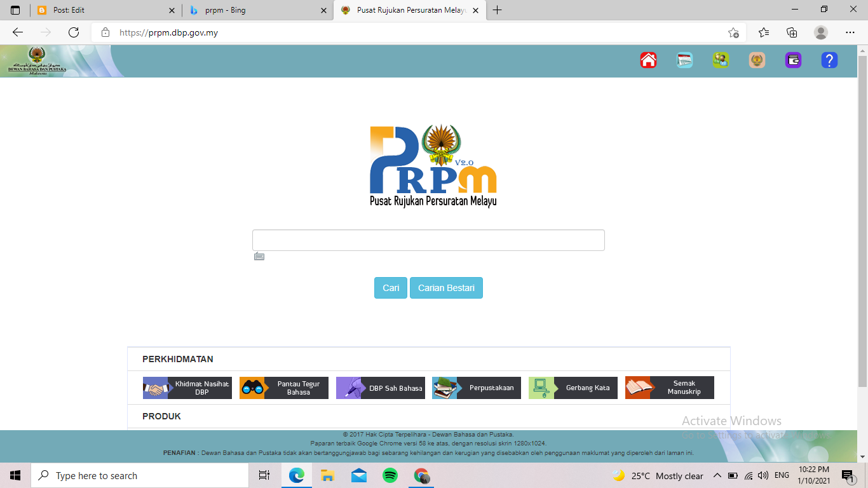
Task: Open a new browser tab
Action: coord(497,10)
